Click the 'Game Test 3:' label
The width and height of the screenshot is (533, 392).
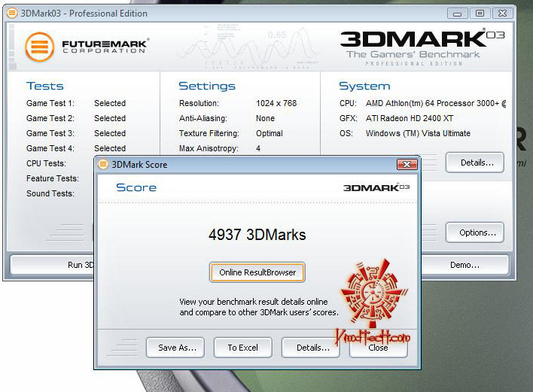pos(50,133)
